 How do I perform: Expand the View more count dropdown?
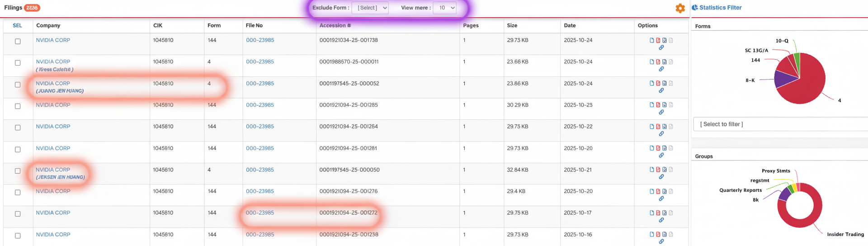[444, 8]
